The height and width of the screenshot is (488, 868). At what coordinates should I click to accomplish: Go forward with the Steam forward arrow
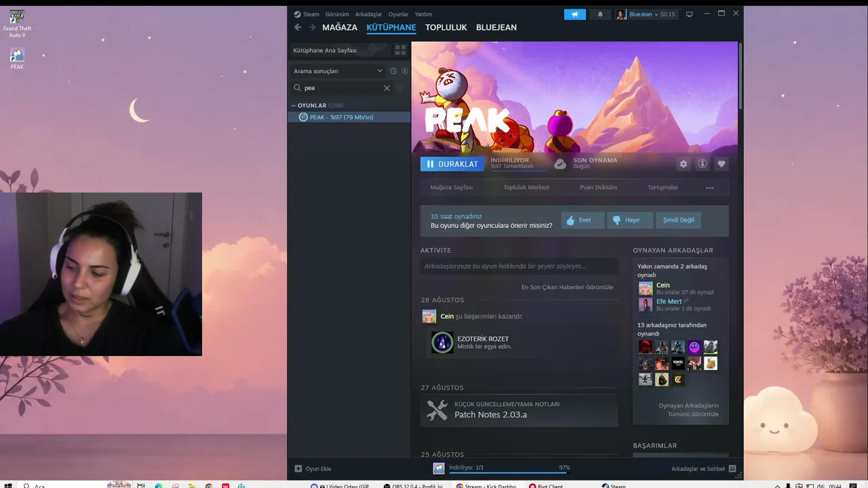pos(312,27)
